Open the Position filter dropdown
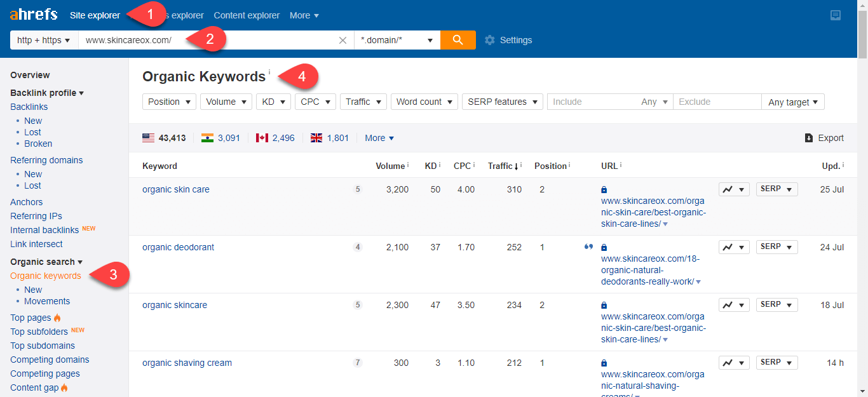Screen dimensions: 868x397 coord(170,102)
